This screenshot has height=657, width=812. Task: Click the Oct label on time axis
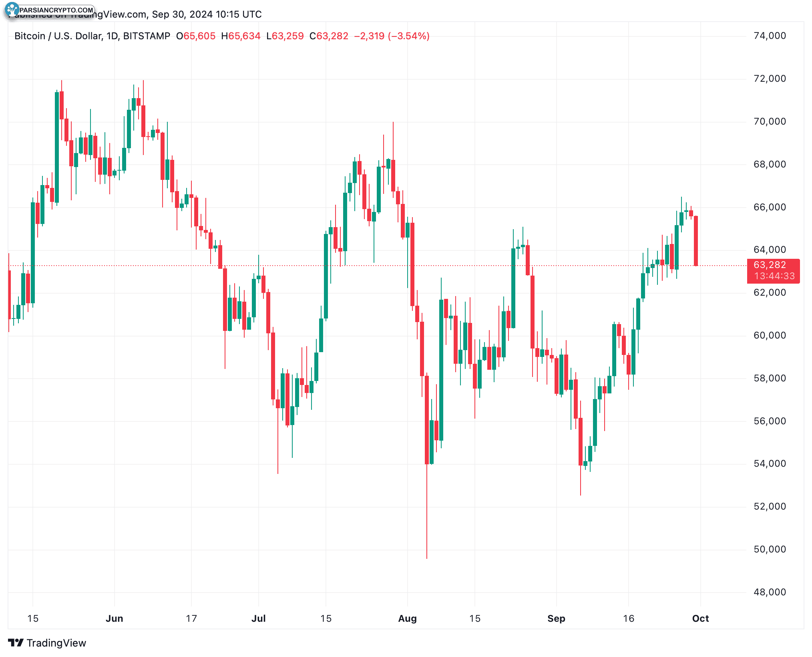[701, 619]
